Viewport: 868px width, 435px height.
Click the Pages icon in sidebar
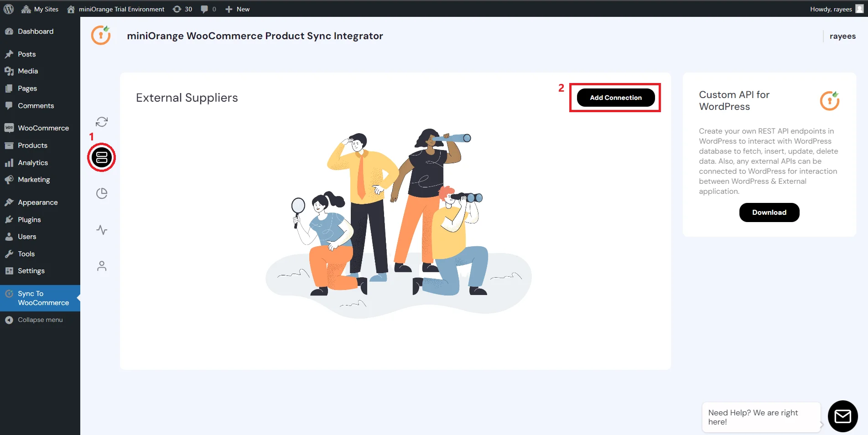pos(9,88)
